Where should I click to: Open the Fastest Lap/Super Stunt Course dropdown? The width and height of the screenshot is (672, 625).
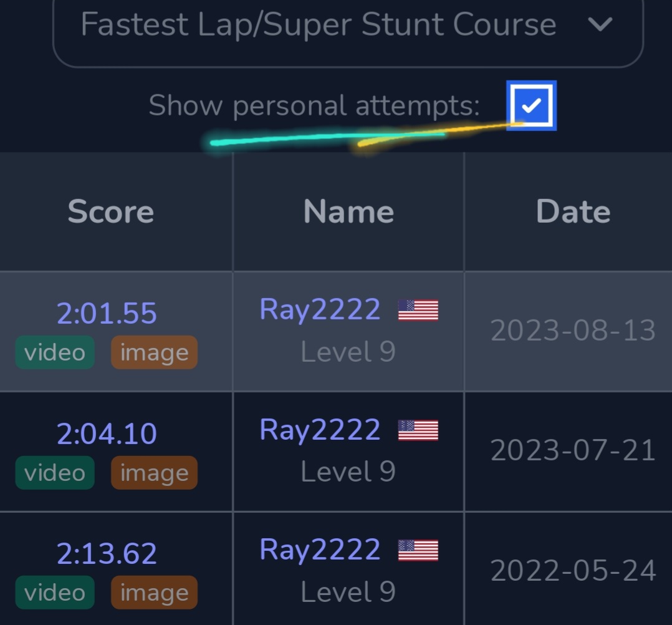point(318,25)
